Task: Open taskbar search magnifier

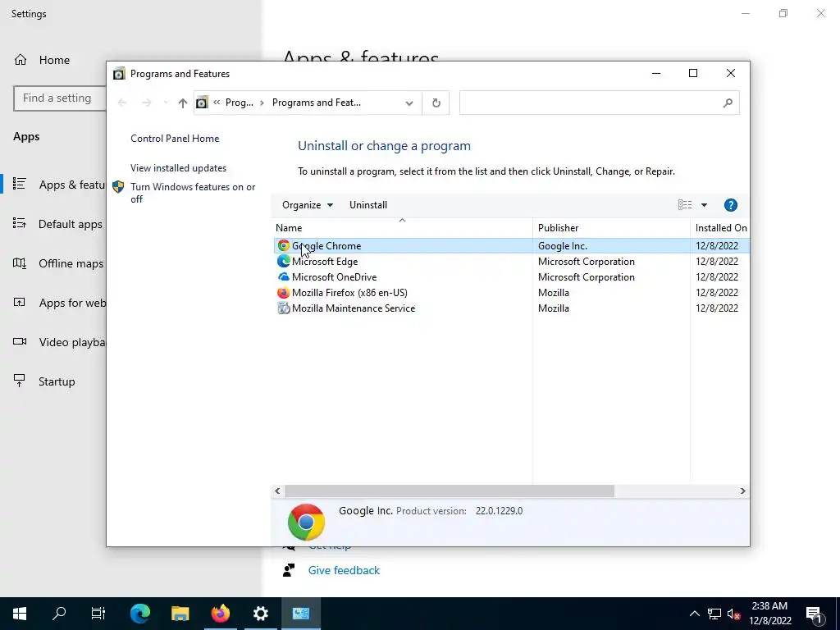Action: coord(59,614)
